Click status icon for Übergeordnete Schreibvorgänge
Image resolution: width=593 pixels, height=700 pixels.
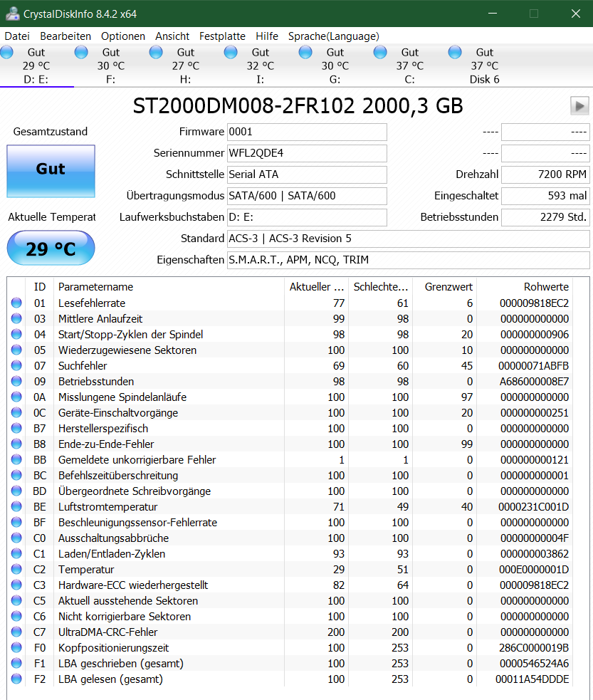point(16,491)
